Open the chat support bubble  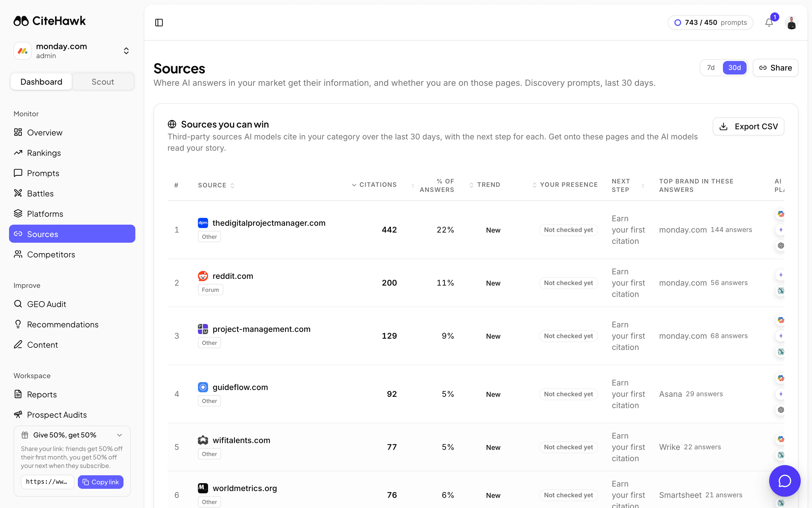(785, 481)
